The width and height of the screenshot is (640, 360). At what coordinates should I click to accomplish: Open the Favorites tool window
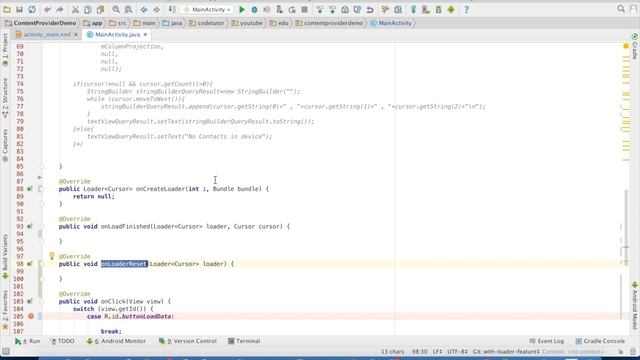[x=5, y=309]
